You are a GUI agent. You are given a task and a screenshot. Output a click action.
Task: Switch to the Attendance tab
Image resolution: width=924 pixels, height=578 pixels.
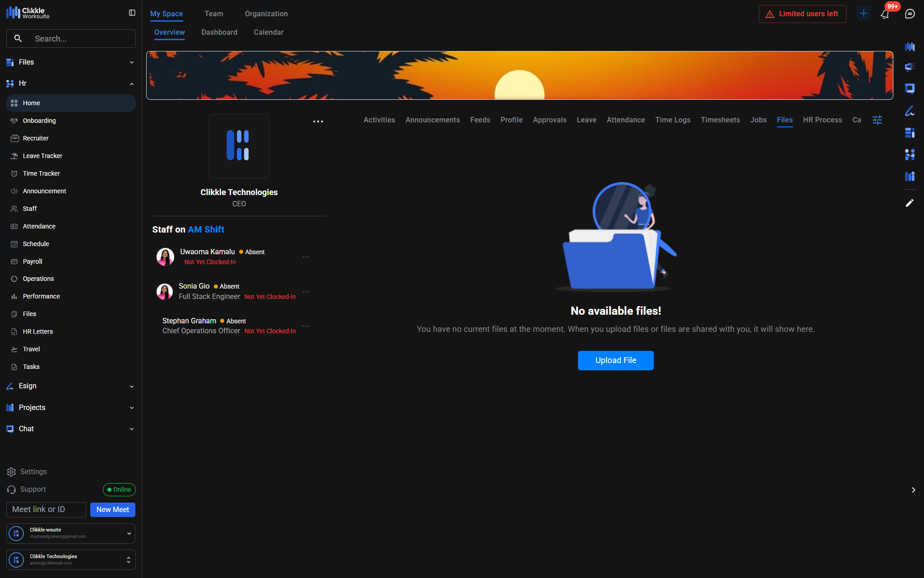tap(625, 120)
